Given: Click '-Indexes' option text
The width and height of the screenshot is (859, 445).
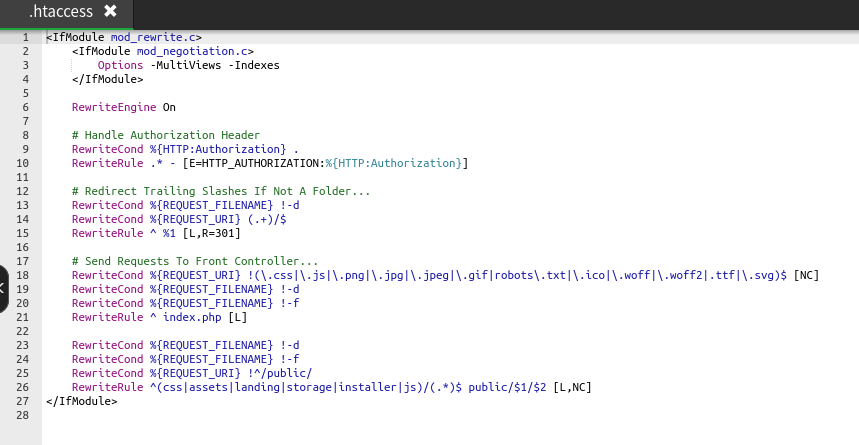Looking at the screenshot, I should (254, 65).
